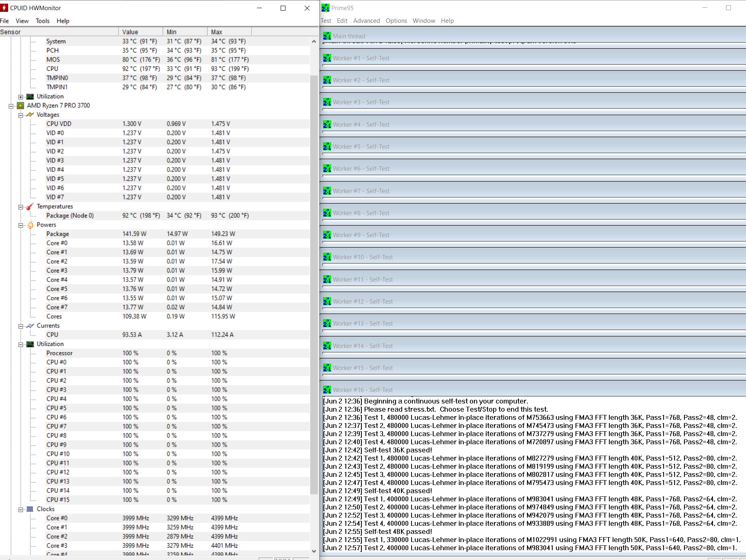Click the Voltages lightning icon in the tree
746x560 pixels.
(x=30, y=115)
